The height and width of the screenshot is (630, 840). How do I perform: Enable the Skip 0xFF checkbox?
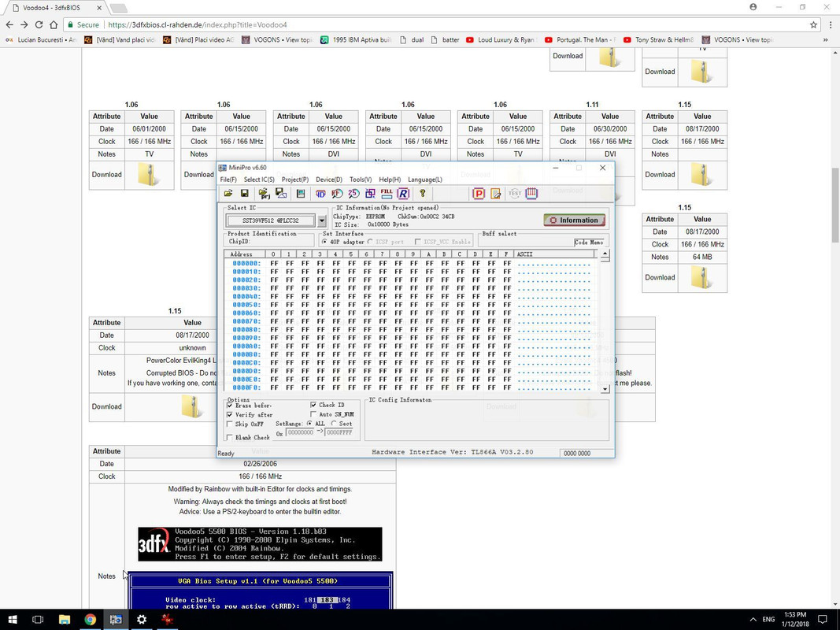(x=230, y=424)
